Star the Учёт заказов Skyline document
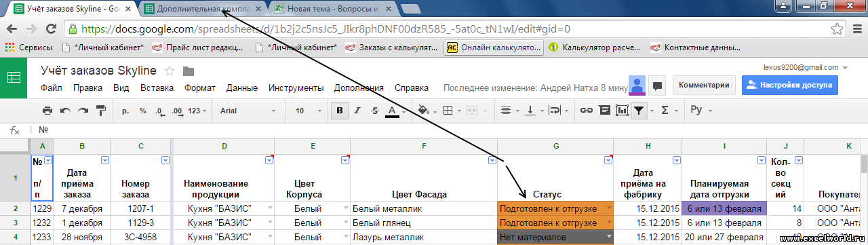This screenshot has height=245, width=868. pos(170,71)
